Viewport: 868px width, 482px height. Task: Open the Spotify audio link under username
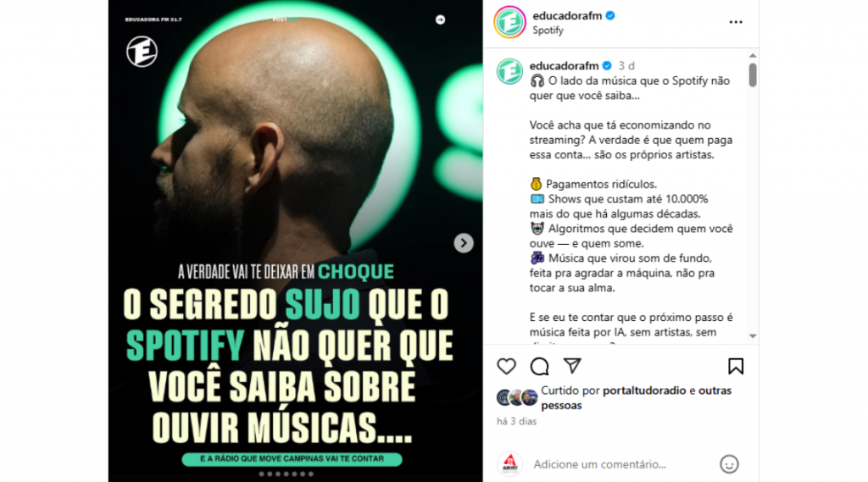(x=548, y=30)
